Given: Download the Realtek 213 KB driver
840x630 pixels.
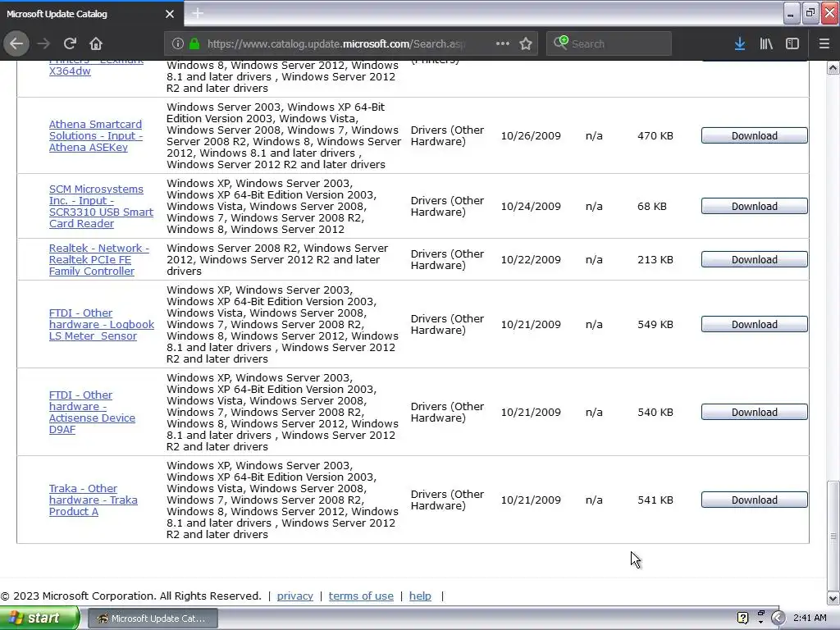Looking at the screenshot, I should coord(755,259).
